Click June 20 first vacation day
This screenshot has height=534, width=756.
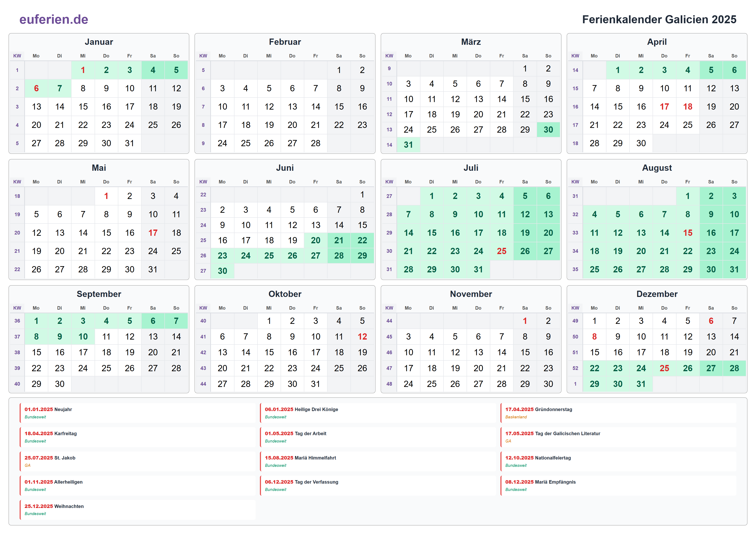coord(316,240)
